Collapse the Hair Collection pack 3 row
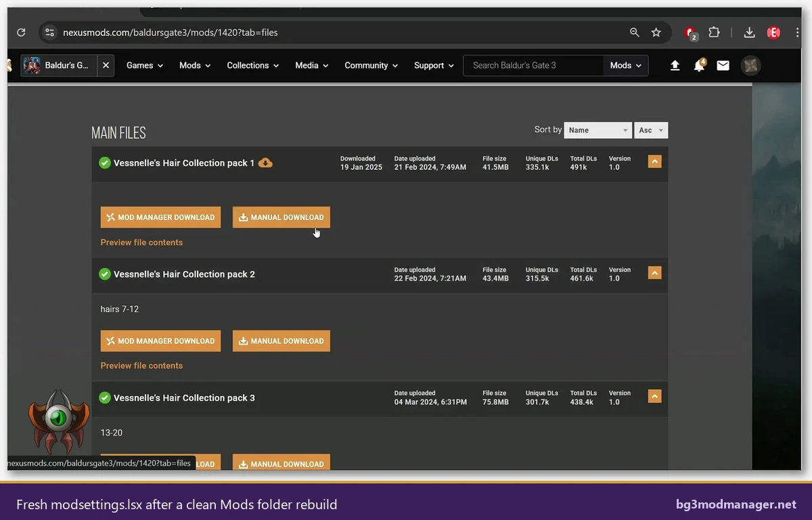The width and height of the screenshot is (812, 520). pyautogui.click(x=654, y=396)
